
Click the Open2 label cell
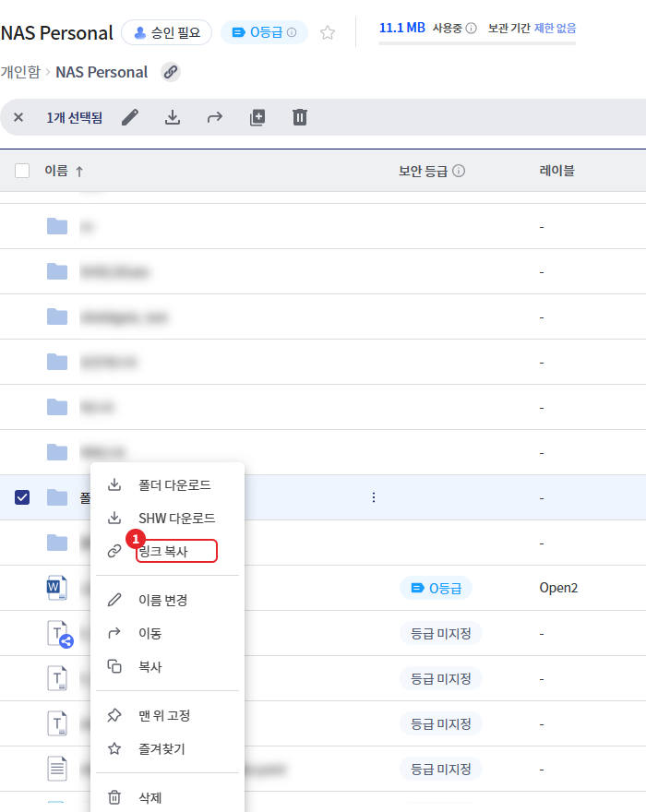coord(558,588)
